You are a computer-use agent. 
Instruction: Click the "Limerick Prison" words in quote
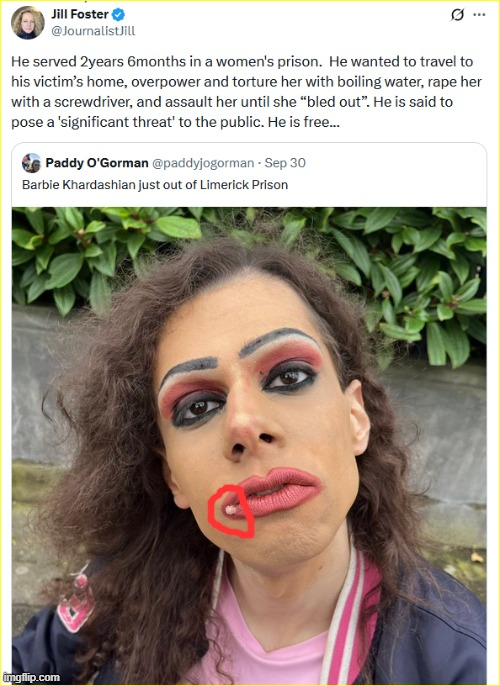tap(244, 185)
